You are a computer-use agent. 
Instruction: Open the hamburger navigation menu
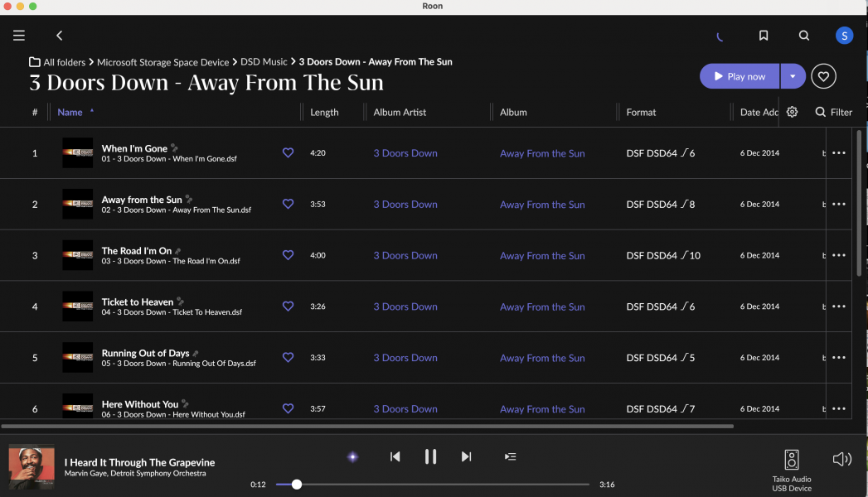[x=19, y=36]
